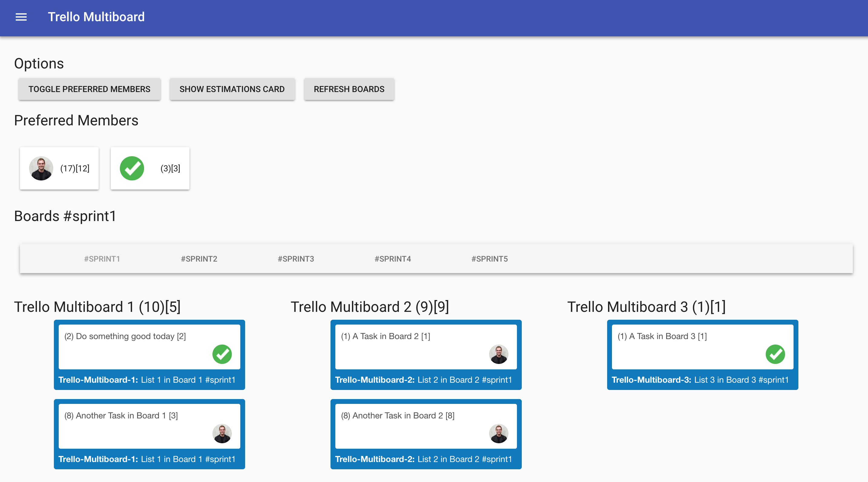Open the #SPRINT4 tab
868x482 pixels.
[x=393, y=259]
